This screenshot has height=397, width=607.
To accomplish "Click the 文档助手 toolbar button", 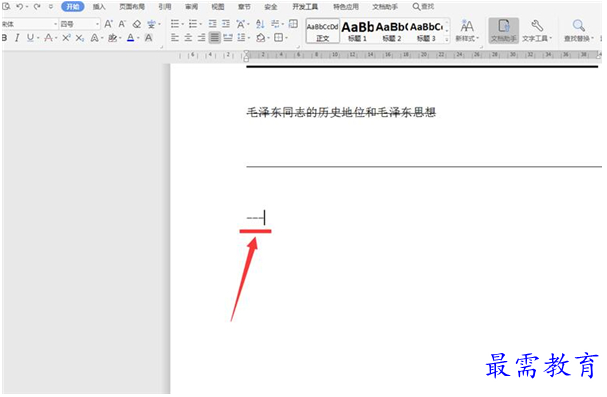I will (503, 31).
